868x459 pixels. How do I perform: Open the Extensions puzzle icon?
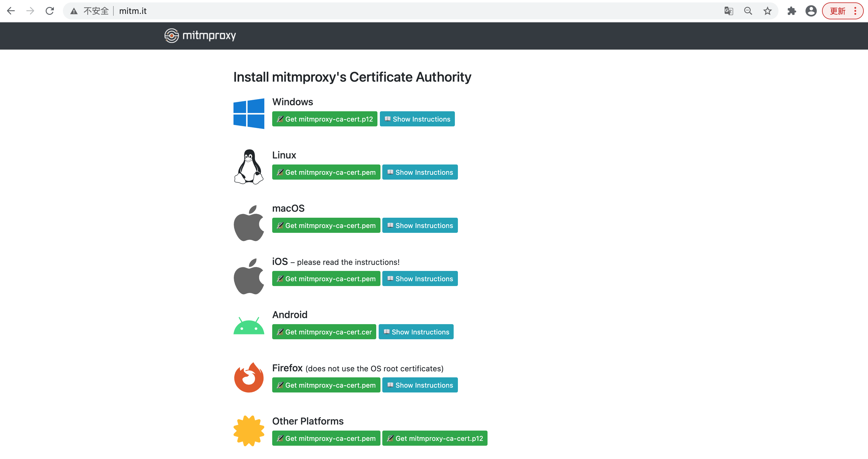[791, 11]
